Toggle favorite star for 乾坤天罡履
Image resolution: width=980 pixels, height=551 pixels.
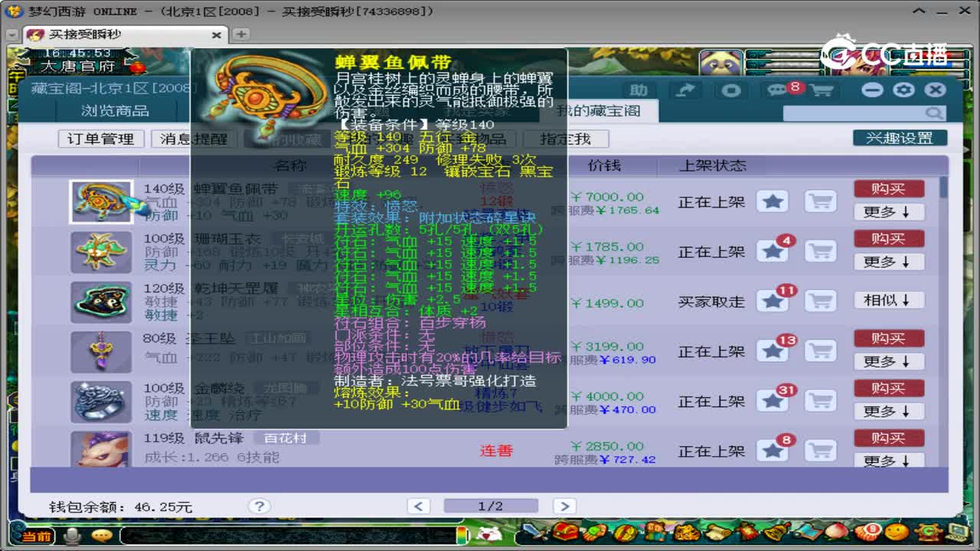773,301
